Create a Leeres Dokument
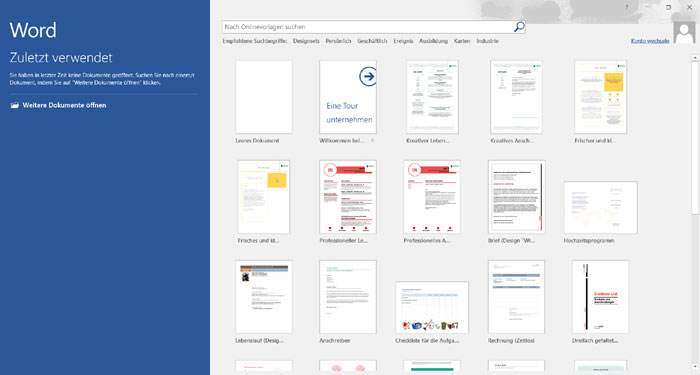Screen dimensions: 700x375 click(x=264, y=97)
